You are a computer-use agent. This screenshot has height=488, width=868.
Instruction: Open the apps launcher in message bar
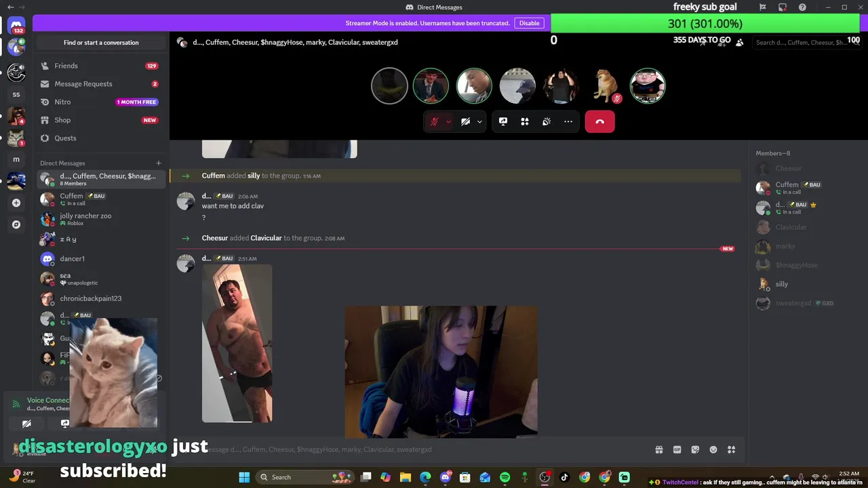[731, 449]
